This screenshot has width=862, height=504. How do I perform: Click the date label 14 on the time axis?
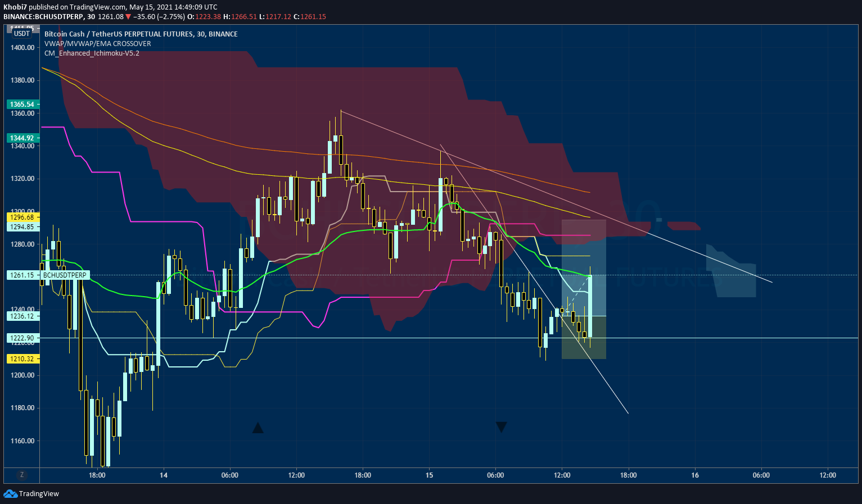[164, 475]
